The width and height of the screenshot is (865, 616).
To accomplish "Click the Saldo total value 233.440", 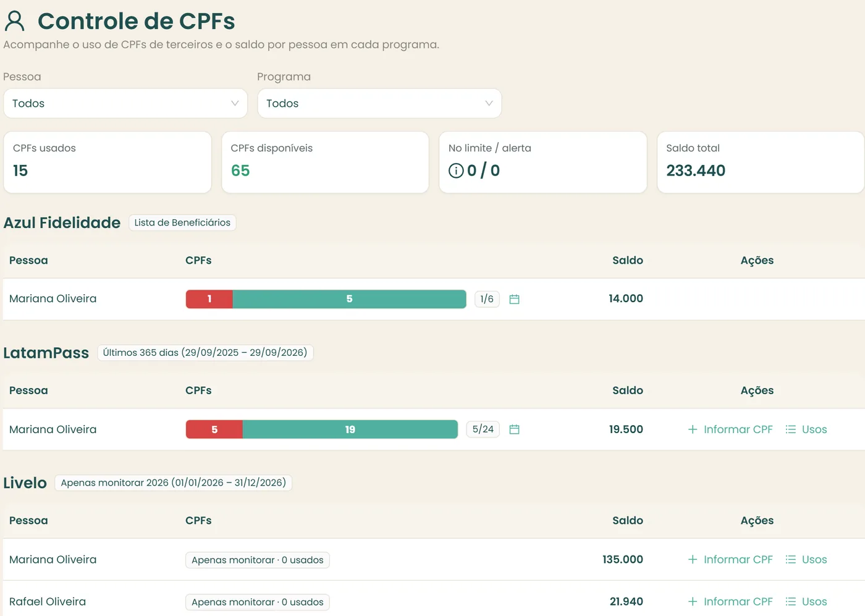I will coord(696,171).
